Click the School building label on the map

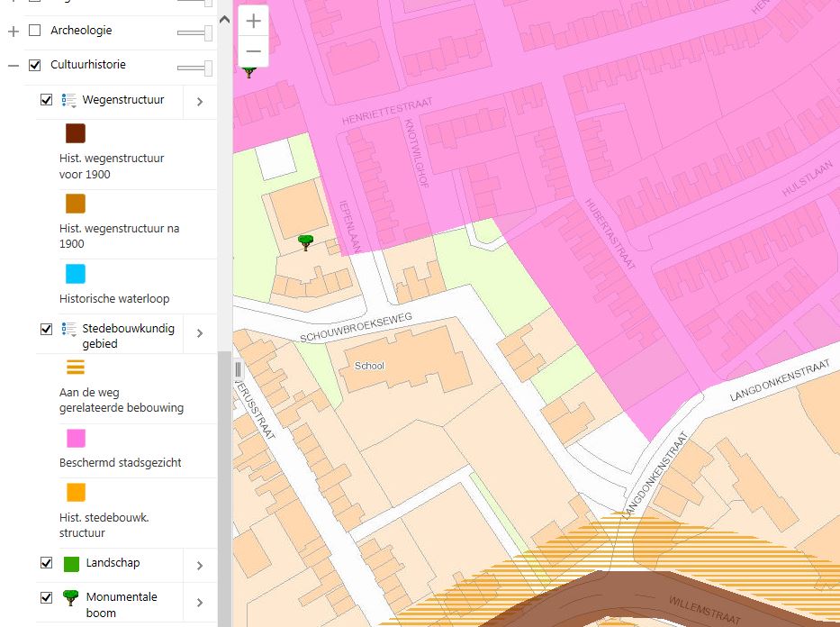coord(370,366)
